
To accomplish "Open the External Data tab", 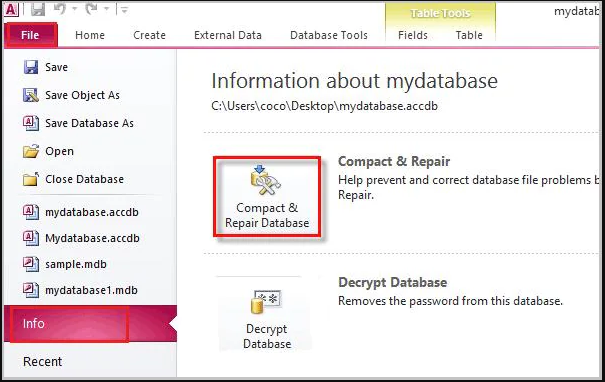I will tap(228, 35).
